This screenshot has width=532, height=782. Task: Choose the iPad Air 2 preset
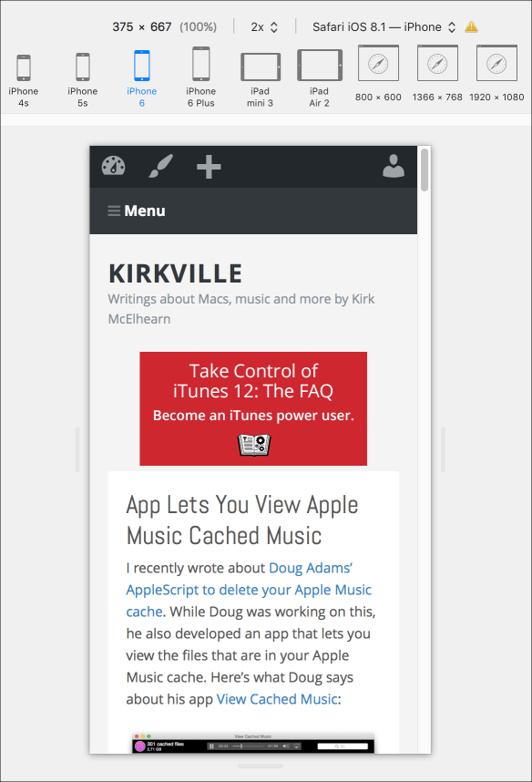pyautogui.click(x=320, y=78)
